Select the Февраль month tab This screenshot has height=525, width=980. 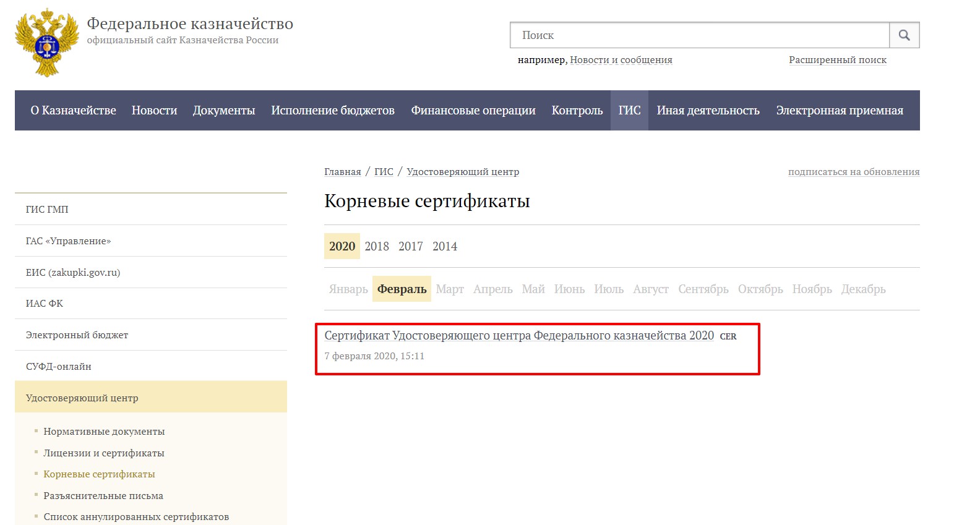402,289
